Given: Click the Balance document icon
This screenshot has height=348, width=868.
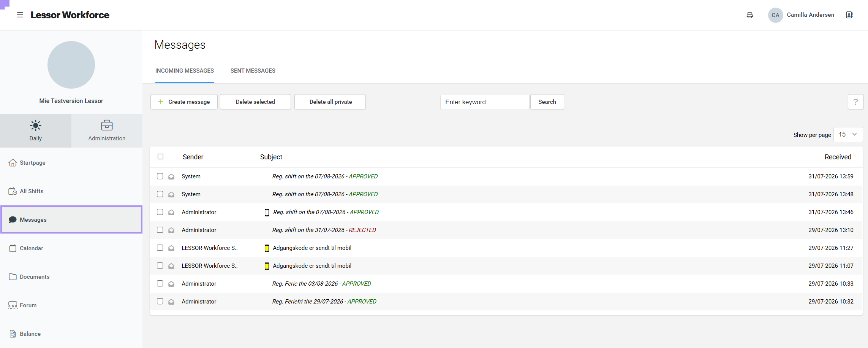Looking at the screenshot, I should pos(13,334).
